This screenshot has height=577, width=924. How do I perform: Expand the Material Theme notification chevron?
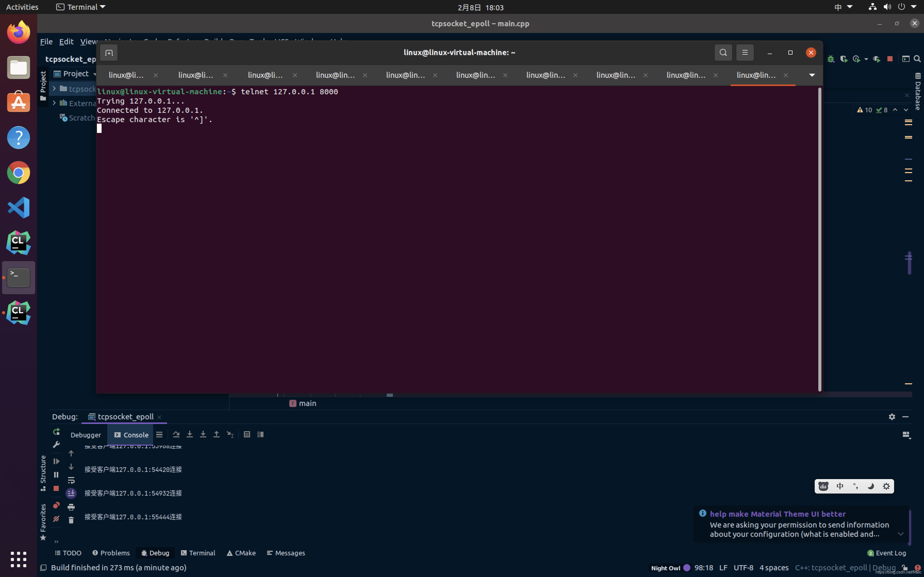(x=900, y=534)
